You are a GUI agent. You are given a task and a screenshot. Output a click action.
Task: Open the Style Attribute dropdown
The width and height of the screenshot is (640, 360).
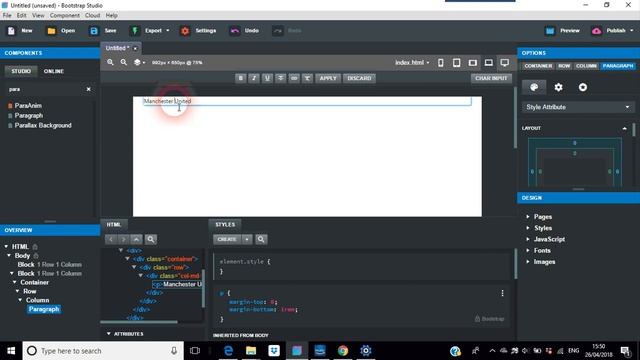click(x=578, y=107)
